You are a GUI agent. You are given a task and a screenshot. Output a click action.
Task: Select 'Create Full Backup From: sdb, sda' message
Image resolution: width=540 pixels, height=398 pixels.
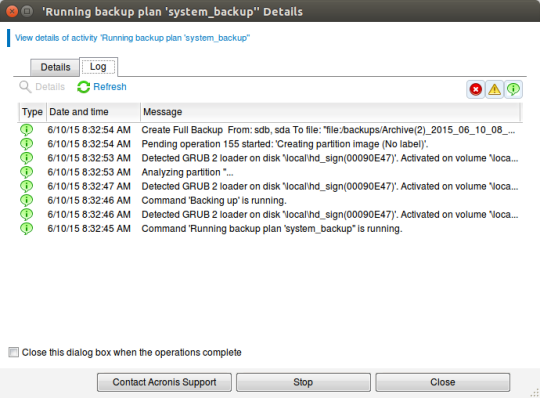tap(328, 130)
